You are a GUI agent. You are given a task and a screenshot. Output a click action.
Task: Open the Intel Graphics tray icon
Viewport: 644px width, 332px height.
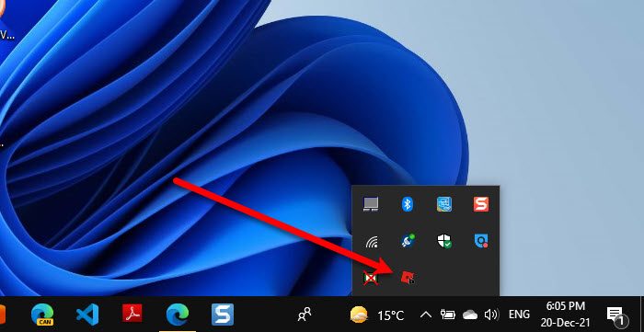[x=444, y=204]
